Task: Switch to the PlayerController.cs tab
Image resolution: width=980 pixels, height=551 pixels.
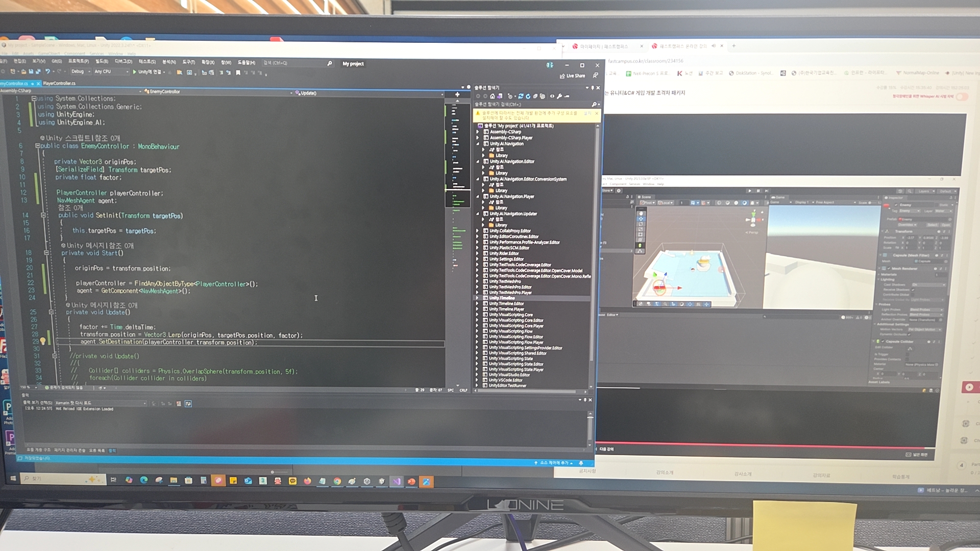Action: (59, 83)
